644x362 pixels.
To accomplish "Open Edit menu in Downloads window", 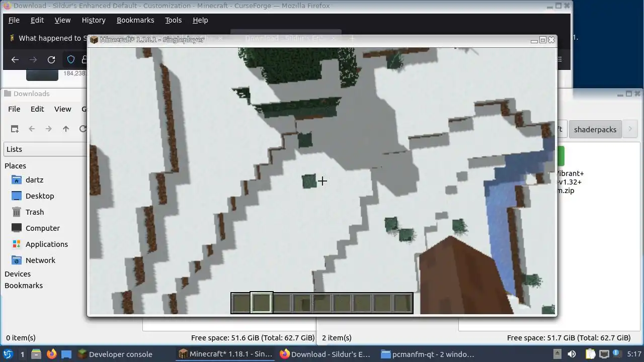I will pyautogui.click(x=37, y=109).
